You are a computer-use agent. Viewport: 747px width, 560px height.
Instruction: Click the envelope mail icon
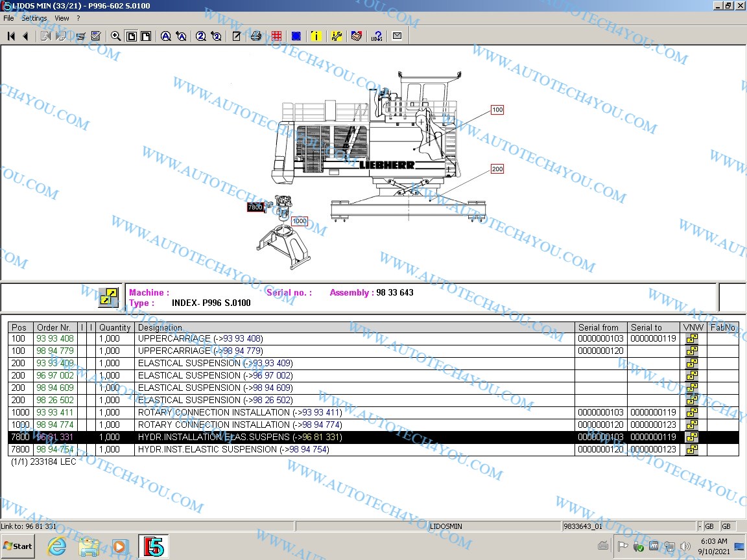point(397,36)
